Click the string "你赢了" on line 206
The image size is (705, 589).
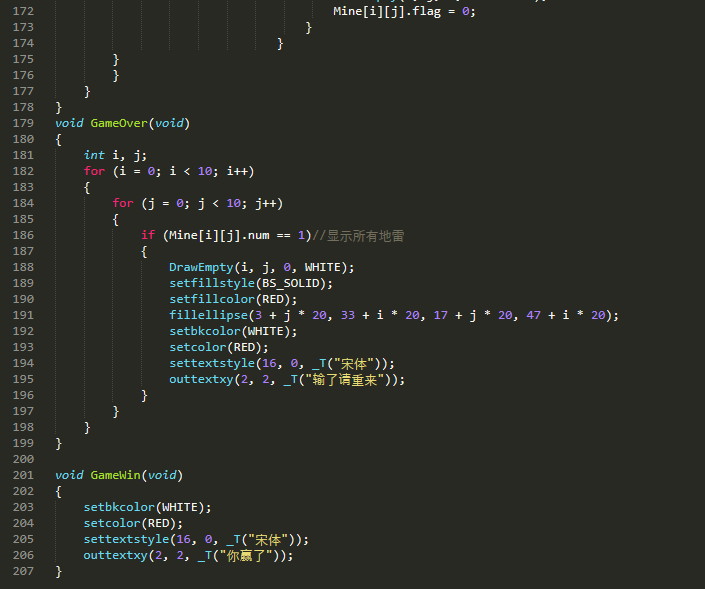pos(246,556)
